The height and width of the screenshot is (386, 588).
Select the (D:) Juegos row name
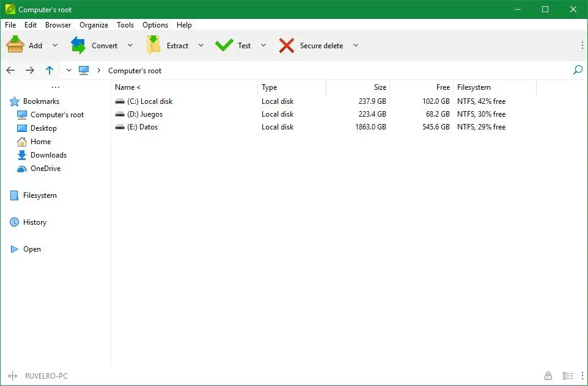pos(145,114)
